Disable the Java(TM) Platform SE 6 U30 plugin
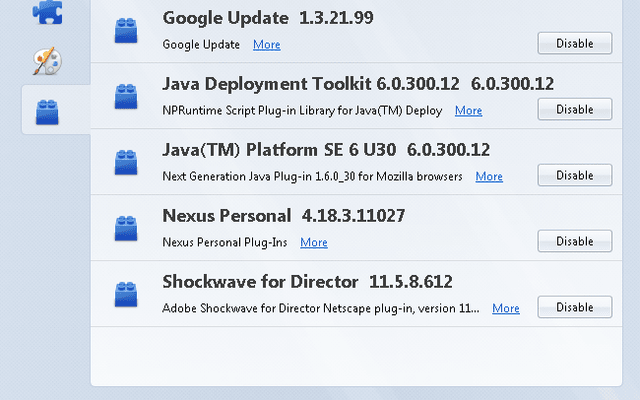The image size is (640, 400). point(575,175)
